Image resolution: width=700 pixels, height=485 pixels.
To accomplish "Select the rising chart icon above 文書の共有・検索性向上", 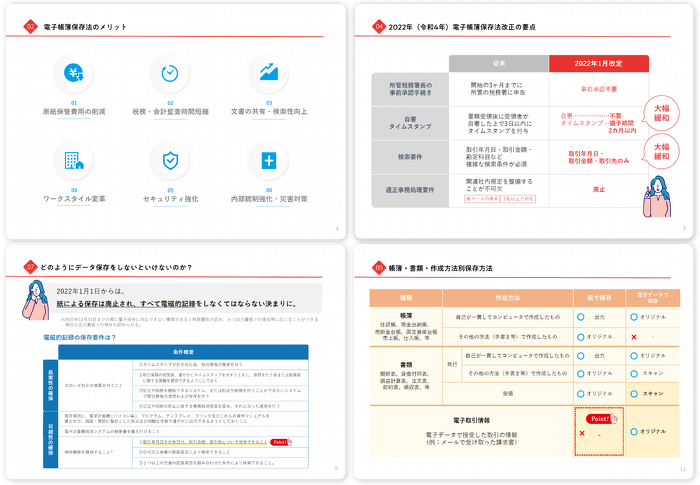I will pyautogui.click(x=267, y=72).
